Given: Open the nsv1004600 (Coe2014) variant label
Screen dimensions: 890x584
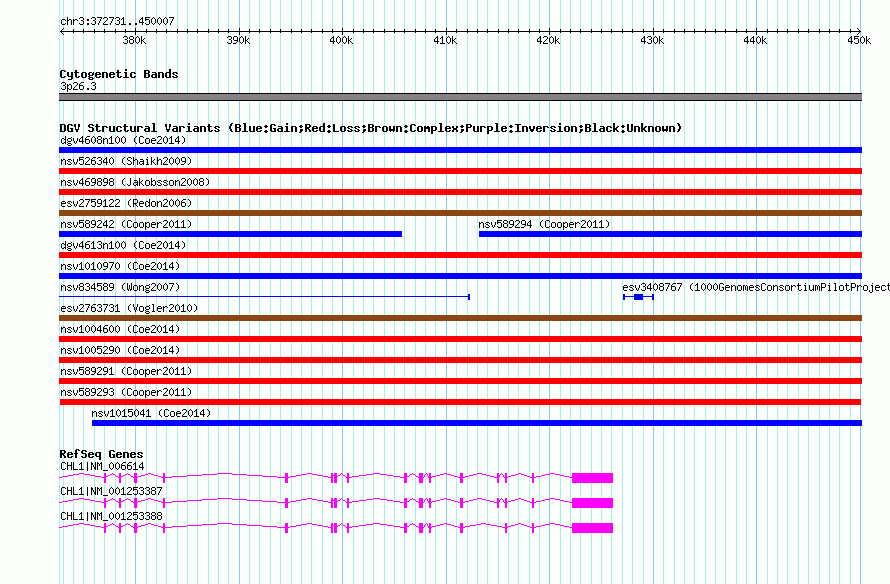Looking at the screenshot, I should (120, 329).
